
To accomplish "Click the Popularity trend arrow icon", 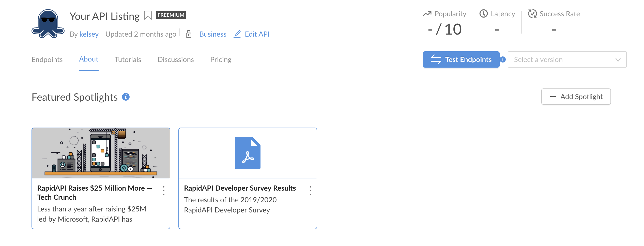I will (x=427, y=14).
